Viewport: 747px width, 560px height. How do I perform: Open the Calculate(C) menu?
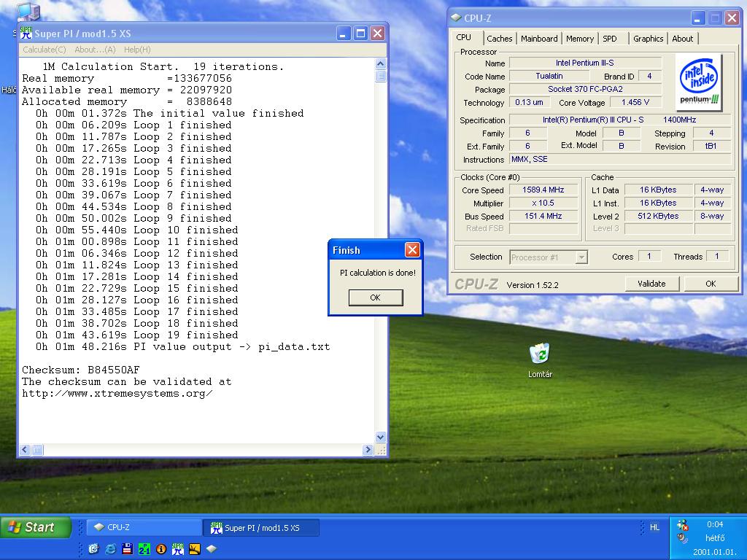pos(44,50)
